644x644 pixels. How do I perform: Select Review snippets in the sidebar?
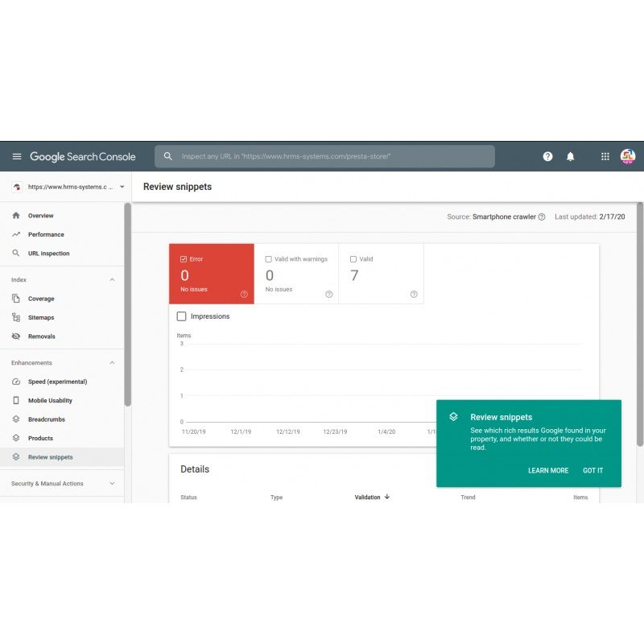(x=62, y=457)
